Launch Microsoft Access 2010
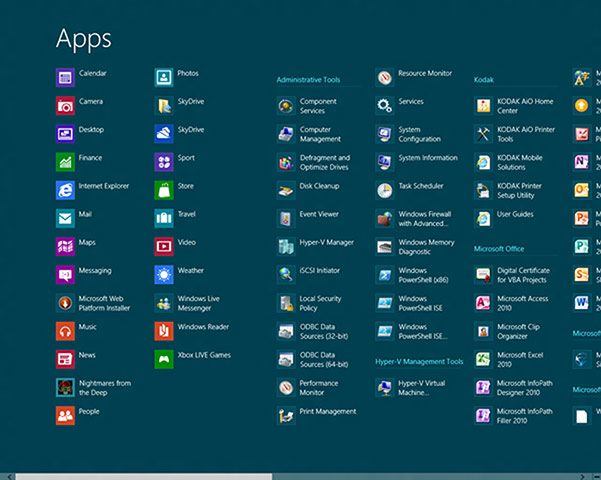The image size is (601, 480). click(483, 302)
